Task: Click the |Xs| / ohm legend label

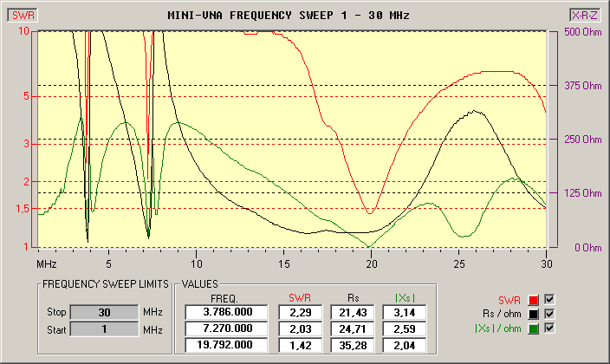Action: (x=498, y=328)
